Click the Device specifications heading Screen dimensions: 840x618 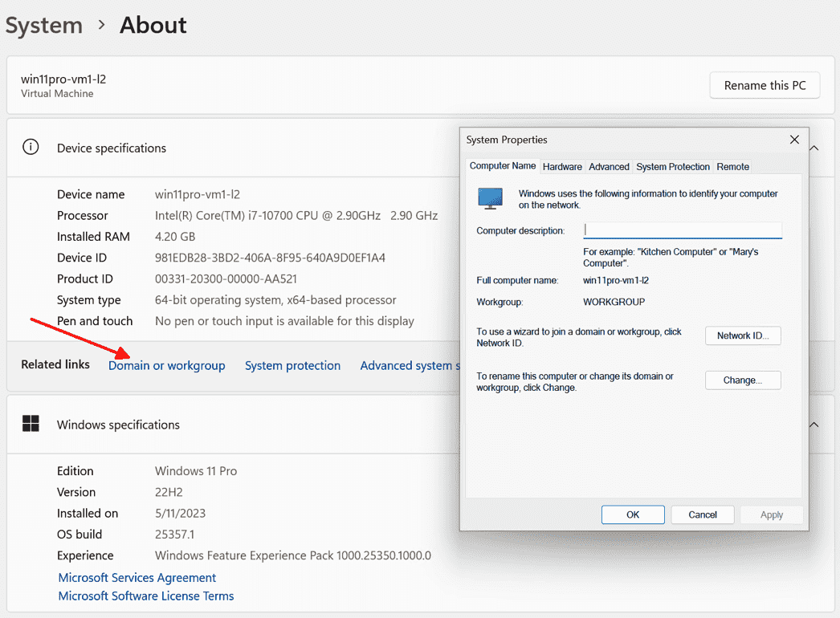pyautogui.click(x=112, y=148)
